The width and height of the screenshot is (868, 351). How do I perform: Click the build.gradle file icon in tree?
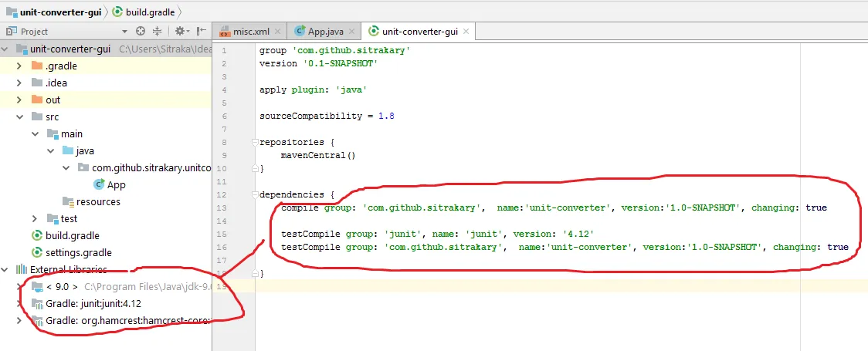coord(37,235)
